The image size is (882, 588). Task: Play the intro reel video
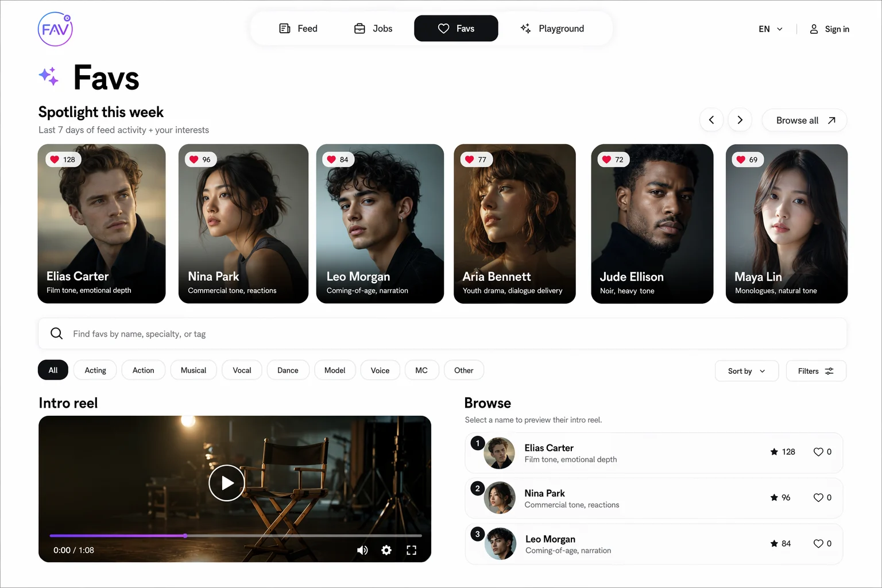pyautogui.click(x=227, y=483)
